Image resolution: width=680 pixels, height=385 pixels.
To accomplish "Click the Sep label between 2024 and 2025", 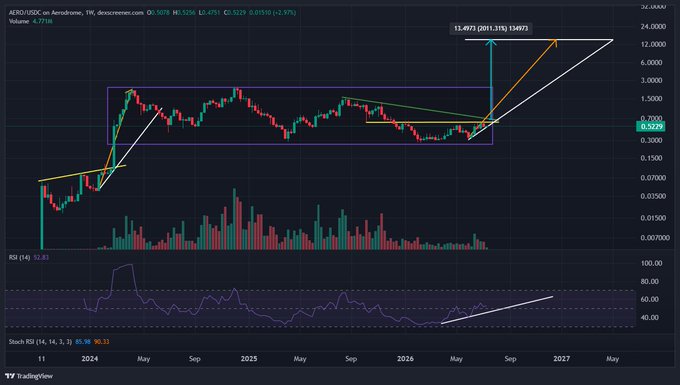I will [x=195, y=359].
